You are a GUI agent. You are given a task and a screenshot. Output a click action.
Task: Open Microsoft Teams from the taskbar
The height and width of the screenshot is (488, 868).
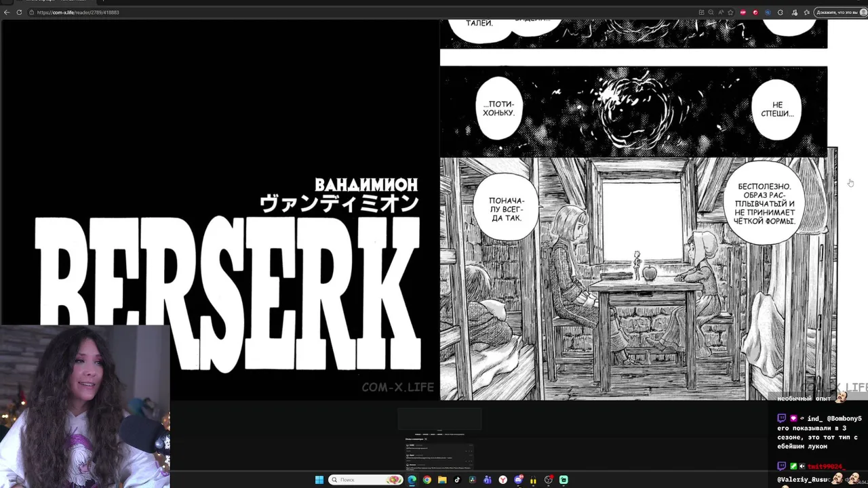[488, 480]
